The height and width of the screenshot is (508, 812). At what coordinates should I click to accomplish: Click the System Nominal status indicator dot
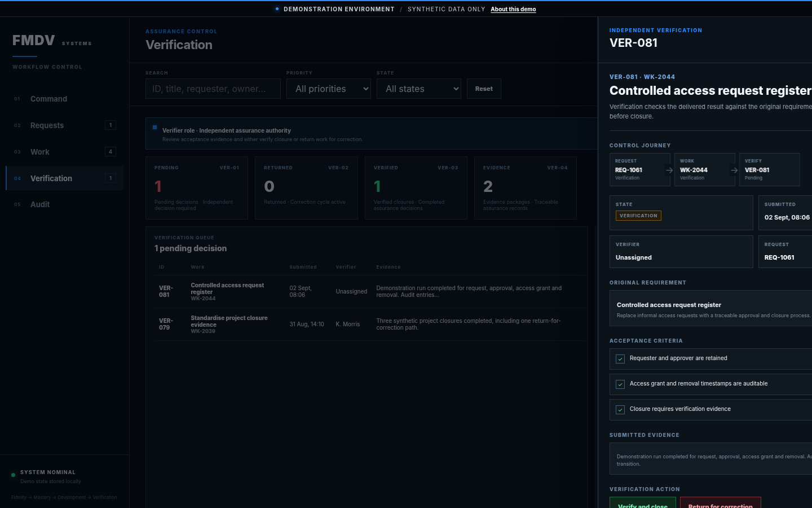pyautogui.click(x=14, y=475)
